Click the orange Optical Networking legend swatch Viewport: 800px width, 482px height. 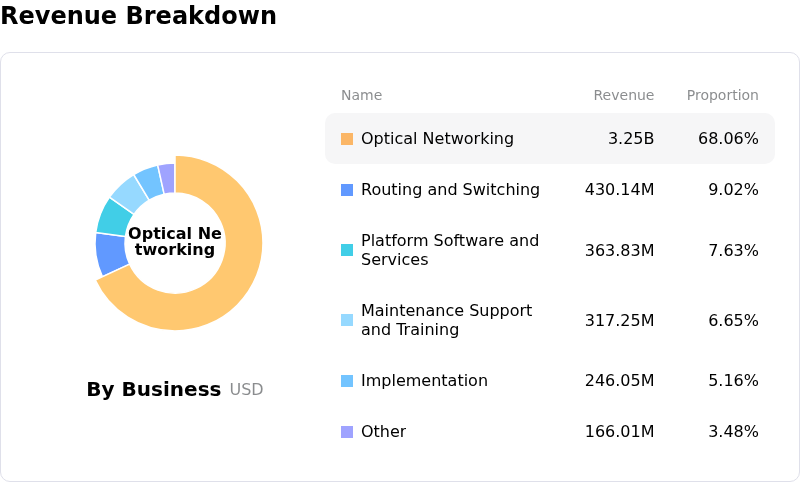tap(347, 139)
